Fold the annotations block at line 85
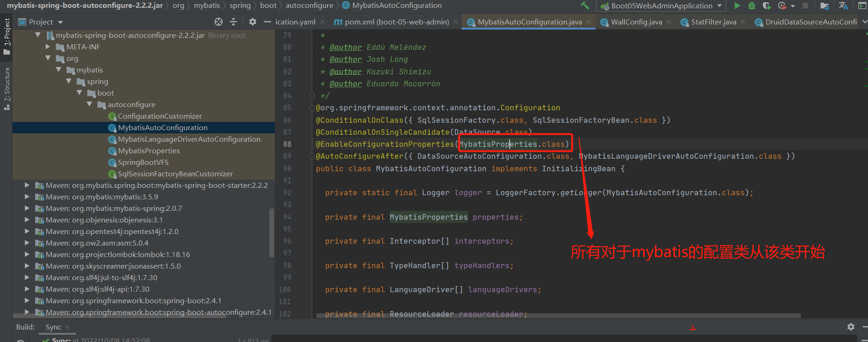This screenshot has width=868, height=342. click(x=312, y=108)
